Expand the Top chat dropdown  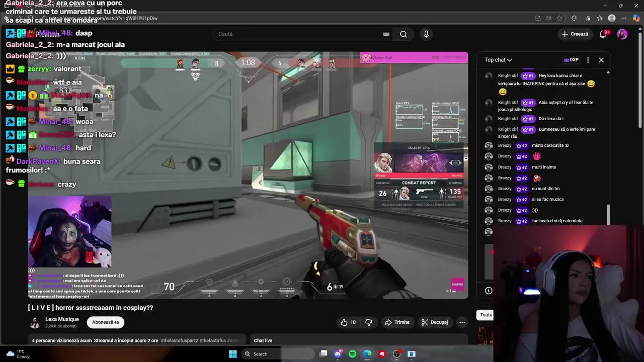click(x=498, y=60)
